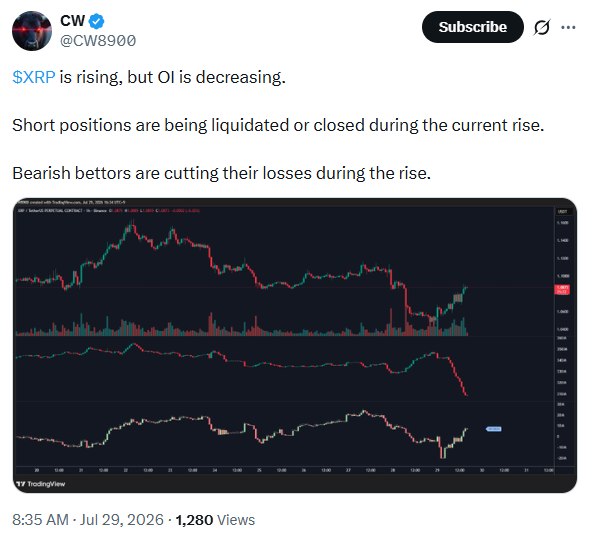Viewport: 591px width, 535px height.
Task: Click the CW display name
Action: (72, 21)
